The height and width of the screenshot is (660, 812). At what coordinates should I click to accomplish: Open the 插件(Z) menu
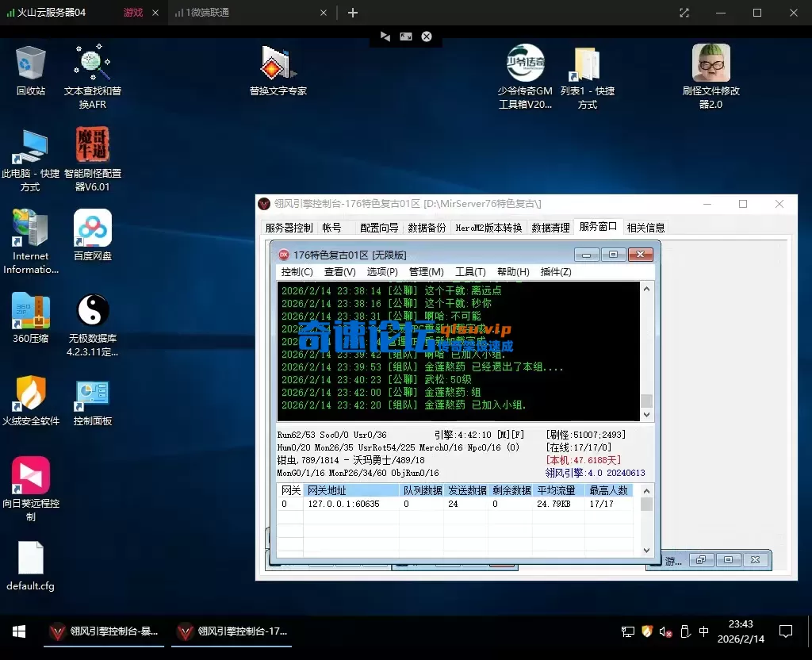[555, 271]
